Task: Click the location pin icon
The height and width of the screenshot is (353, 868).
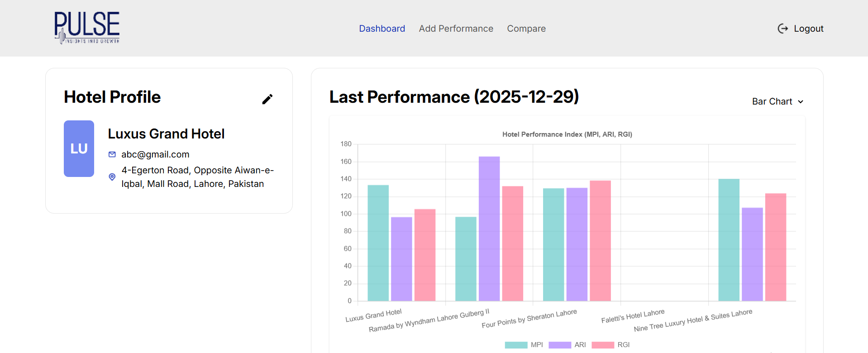Action: click(x=112, y=177)
